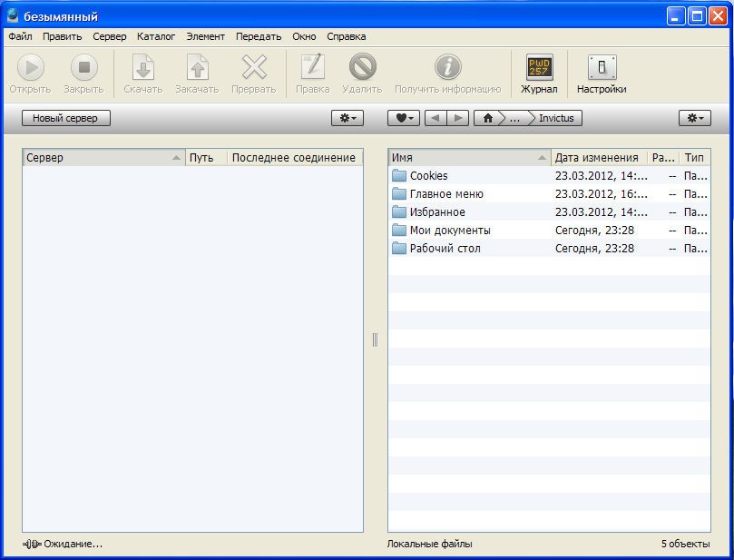
Task: Click the Журнал log toolbar icon
Action: pos(539,68)
